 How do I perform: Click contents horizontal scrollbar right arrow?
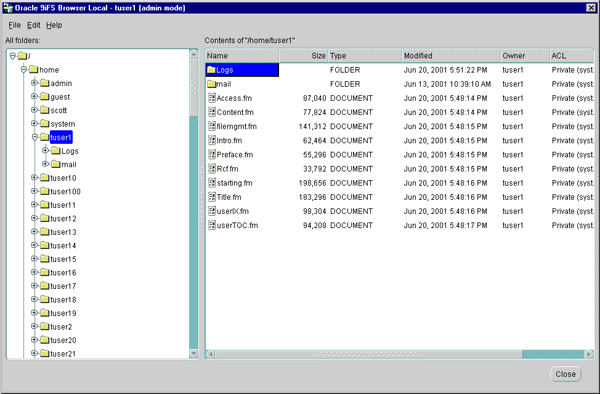click(x=589, y=354)
